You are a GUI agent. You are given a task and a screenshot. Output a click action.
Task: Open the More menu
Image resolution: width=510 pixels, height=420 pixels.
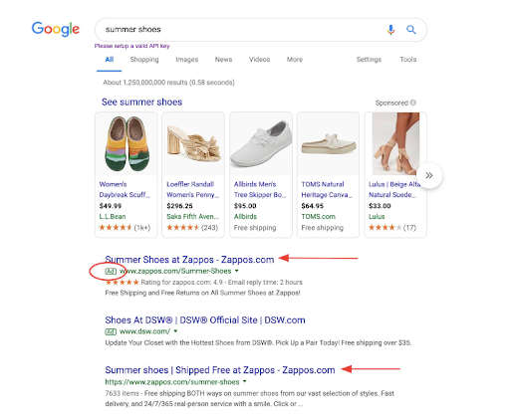[295, 60]
